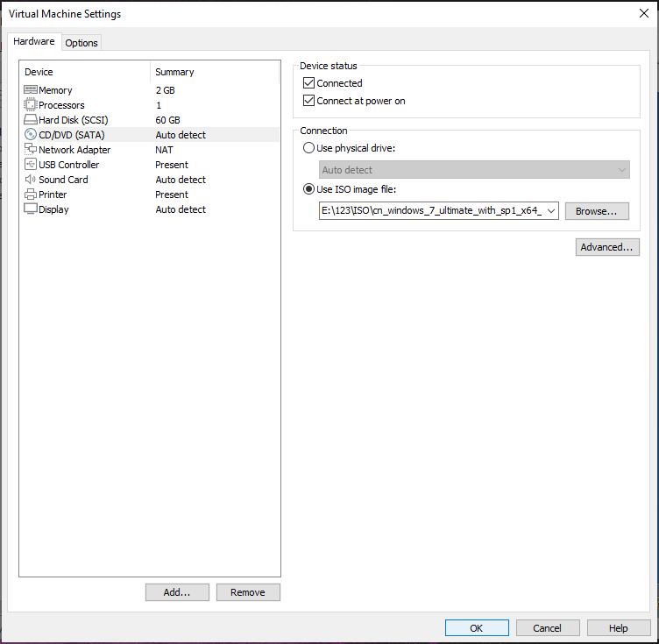659x644 pixels.
Task: Click the Add... device button
Action: (177, 592)
